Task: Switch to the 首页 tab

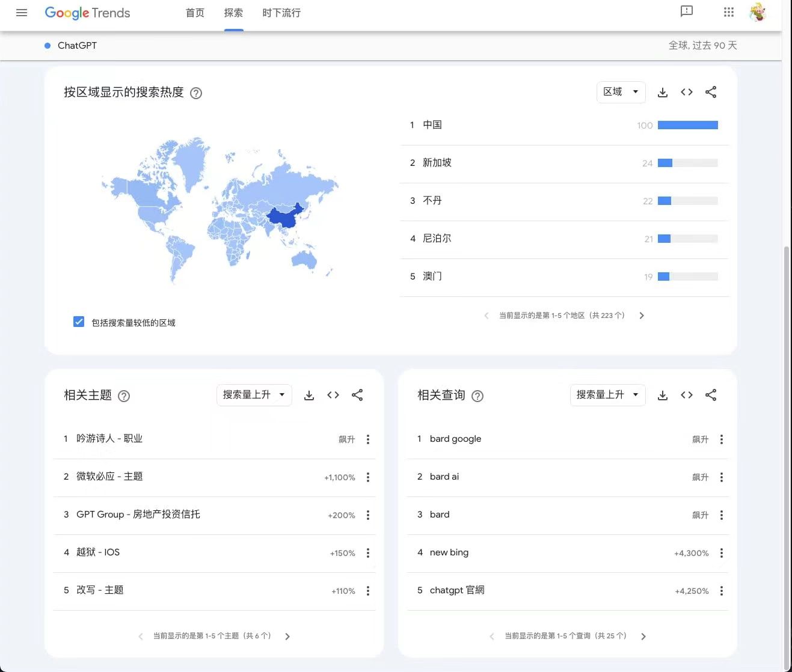Action: pos(195,13)
